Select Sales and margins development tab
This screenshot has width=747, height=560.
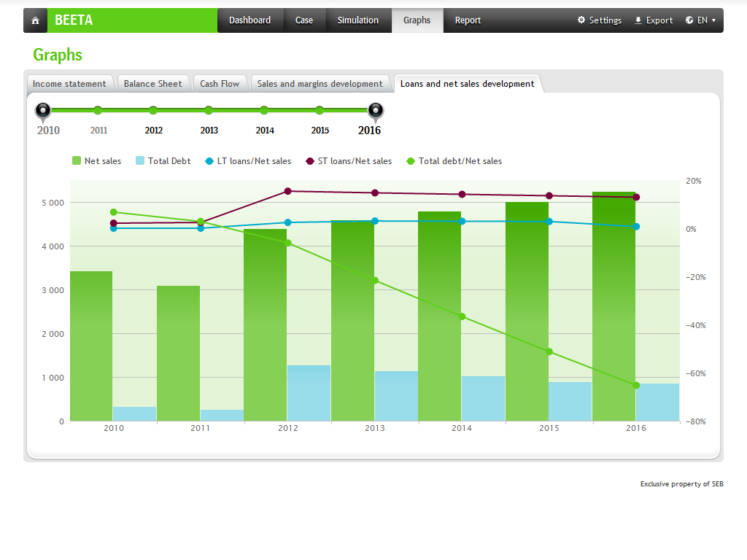click(320, 84)
